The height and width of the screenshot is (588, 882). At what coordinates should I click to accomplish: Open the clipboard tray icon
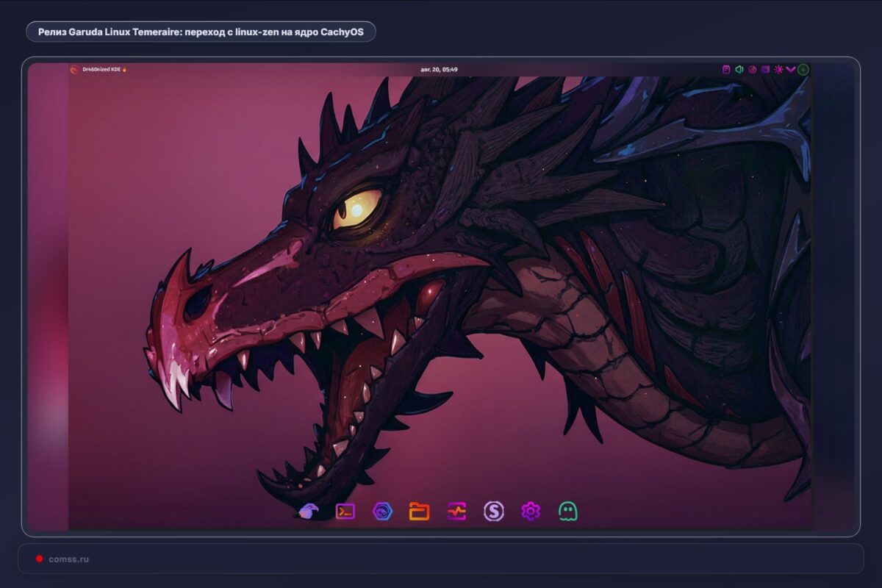726,69
